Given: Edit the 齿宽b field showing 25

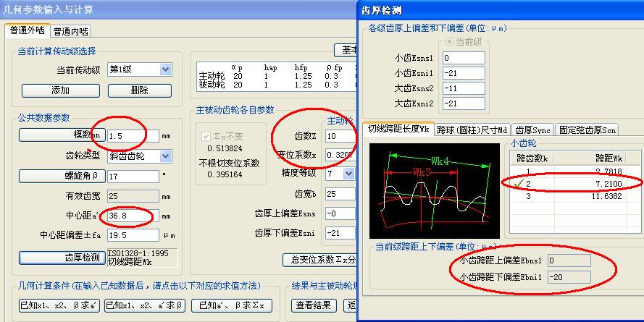Looking at the screenshot, I should point(340,194).
